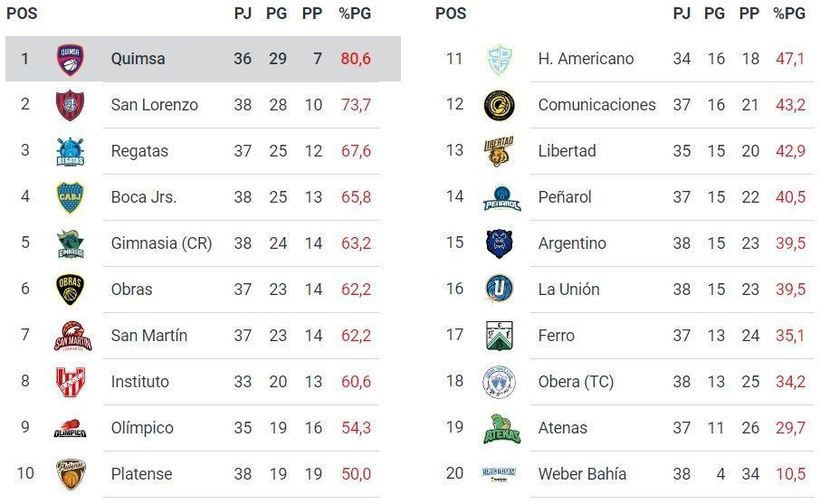Screen dimensions: 820x504
Task: Click the Comunicaciones yellow circle logo
Action: pos(499,105)
